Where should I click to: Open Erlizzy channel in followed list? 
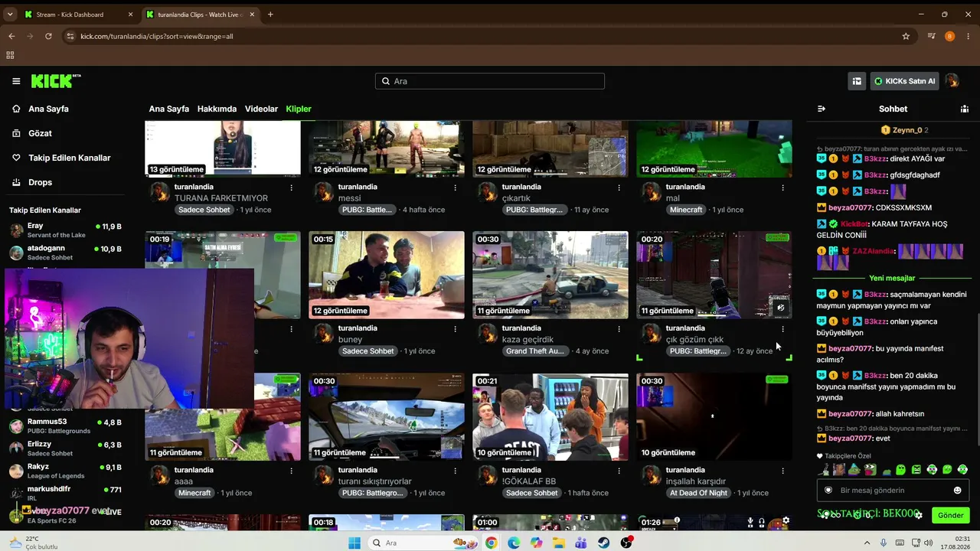coord(66,448)
